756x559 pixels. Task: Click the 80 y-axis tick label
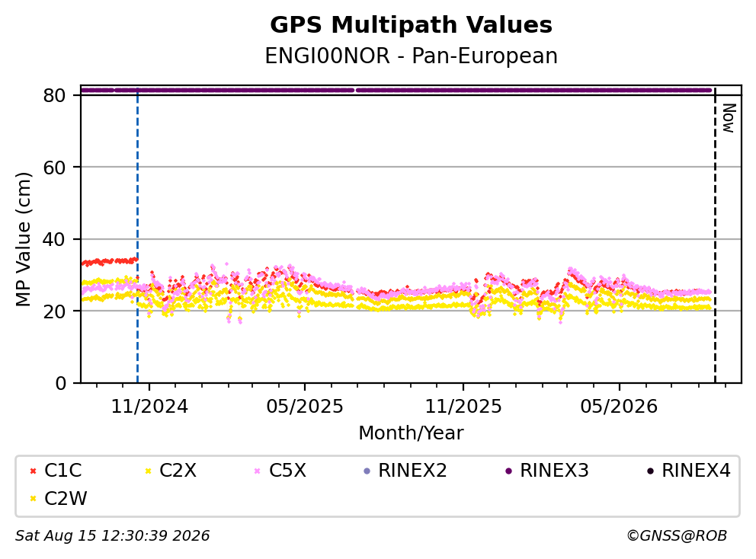[54, 95]
